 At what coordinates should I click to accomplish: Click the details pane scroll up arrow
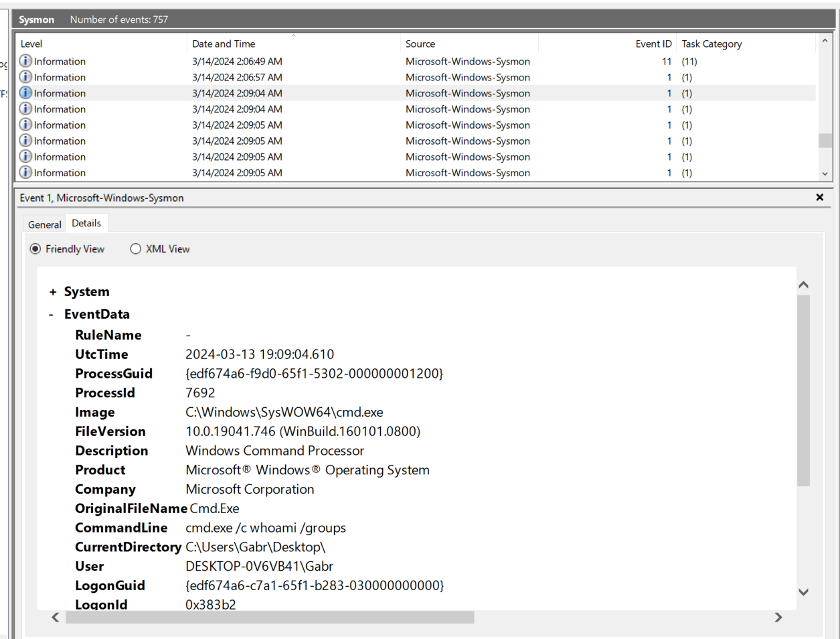(804, 285)
